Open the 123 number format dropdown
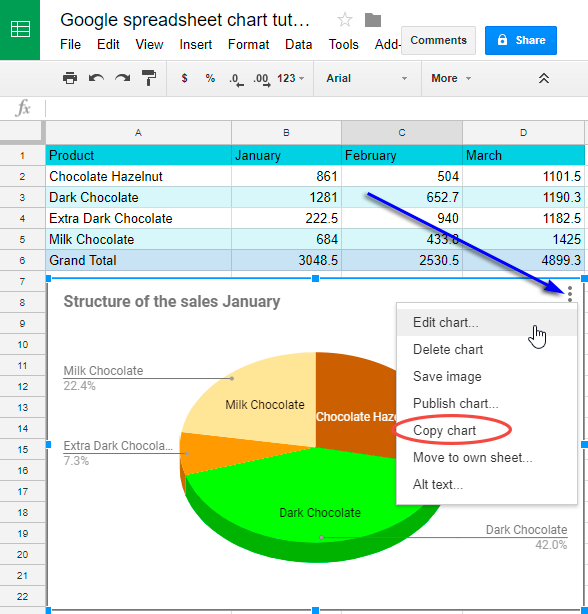 pyautogui.click(x=290, y=78)
